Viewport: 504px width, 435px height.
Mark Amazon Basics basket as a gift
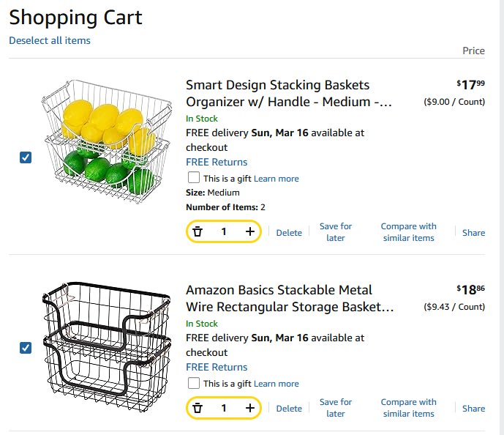pyautogui.click(x=194, y=383)
